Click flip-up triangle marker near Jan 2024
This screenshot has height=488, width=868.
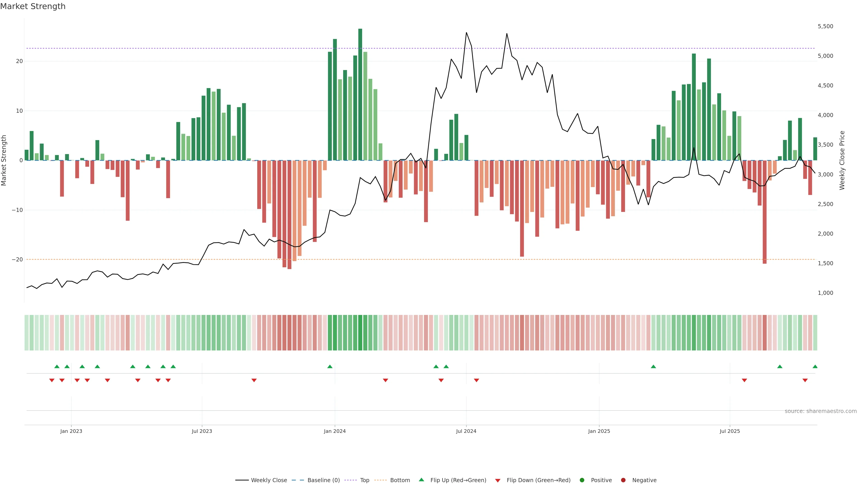330,366
